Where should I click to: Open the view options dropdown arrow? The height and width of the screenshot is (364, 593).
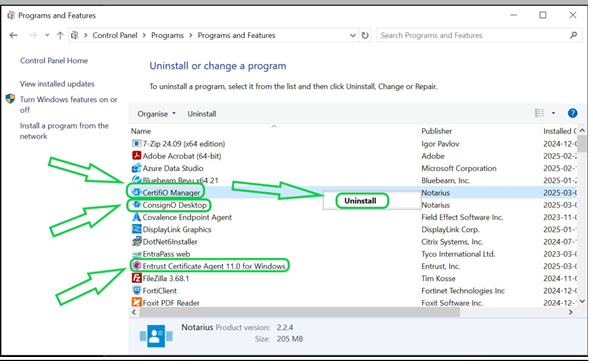click(x=553, y=113)
